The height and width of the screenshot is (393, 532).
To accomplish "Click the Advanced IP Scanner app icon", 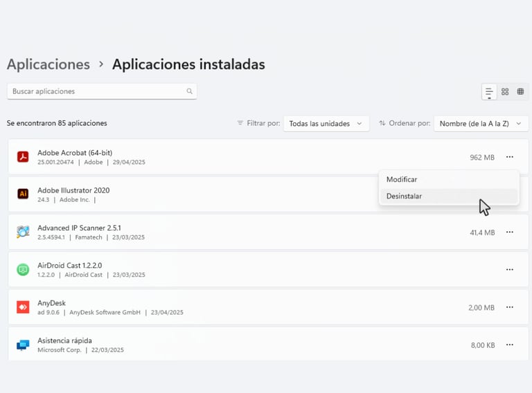I will click(x=23, y=232).
